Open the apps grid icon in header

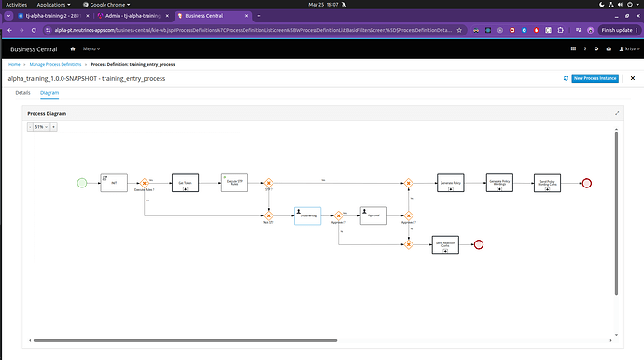[573, 48]
